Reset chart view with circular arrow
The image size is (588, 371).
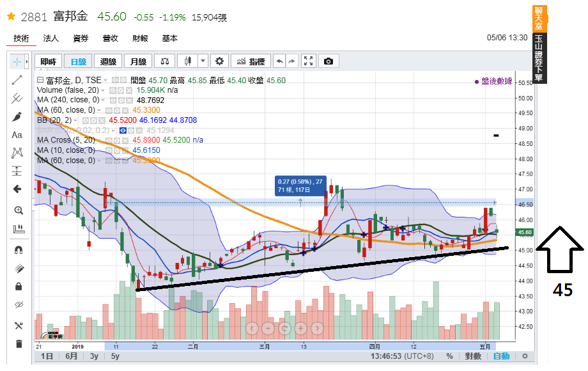coord(284,329)
